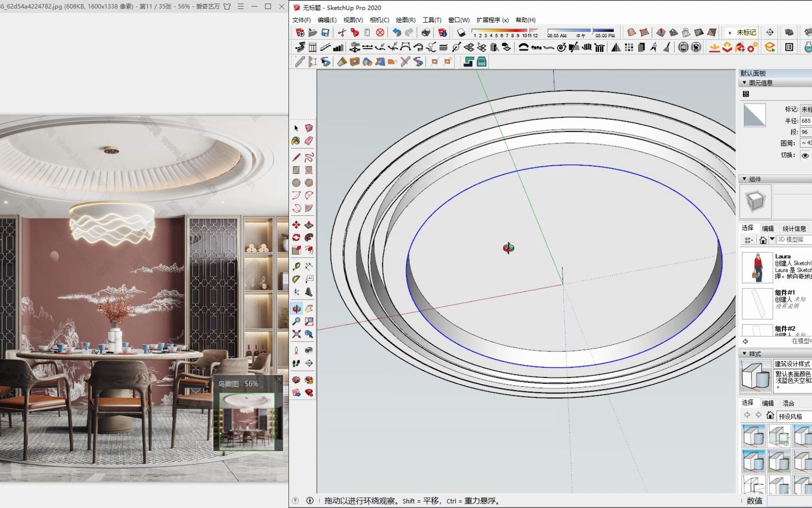
Task: Open the 未标记 tag dropdown in toolbar
Action: [742, 32]
